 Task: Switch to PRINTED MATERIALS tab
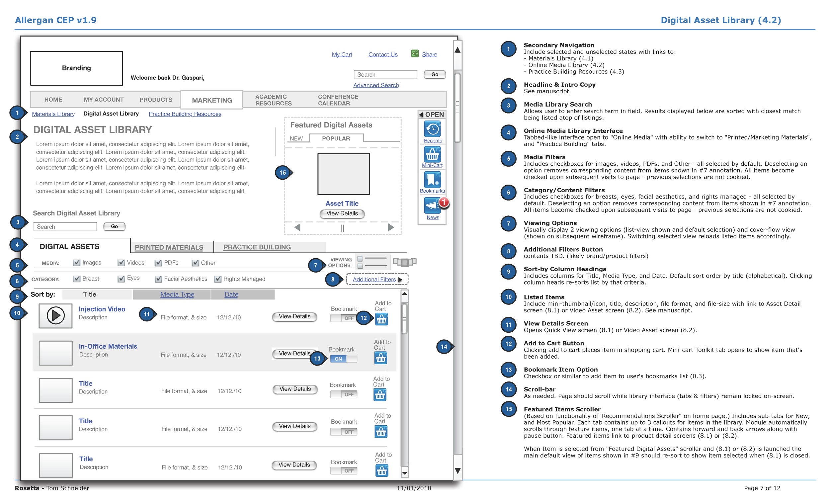[169, 247]
